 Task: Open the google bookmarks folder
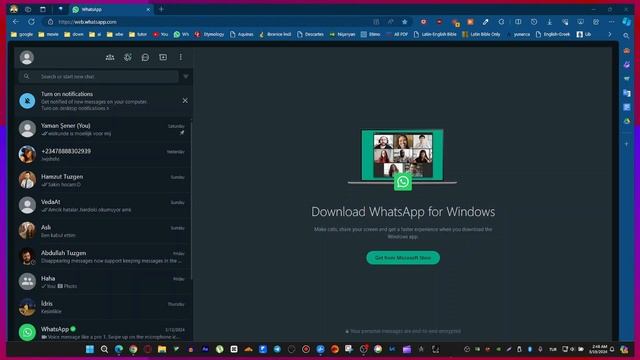pyautogui.click(x=22, y=34)
